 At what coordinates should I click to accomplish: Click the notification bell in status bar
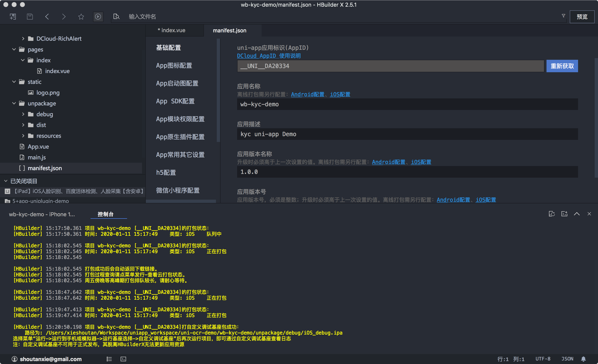coord(583,359)
